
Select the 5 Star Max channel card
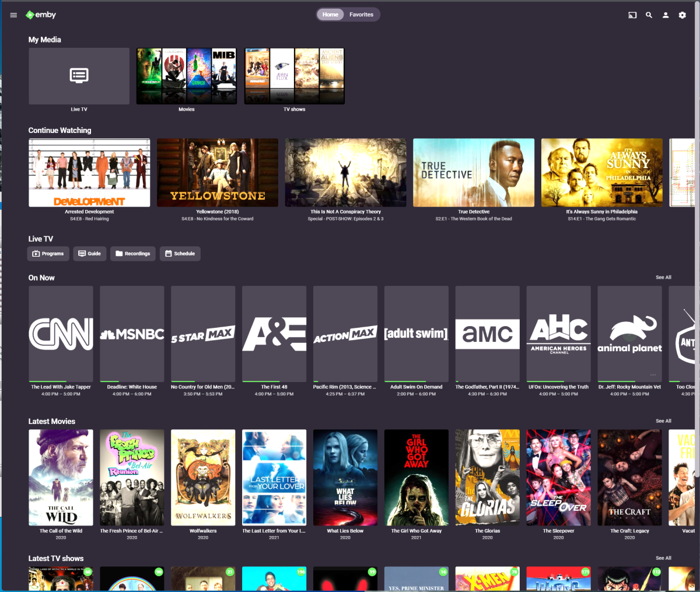pyautogui.click(x=203, y=334)
